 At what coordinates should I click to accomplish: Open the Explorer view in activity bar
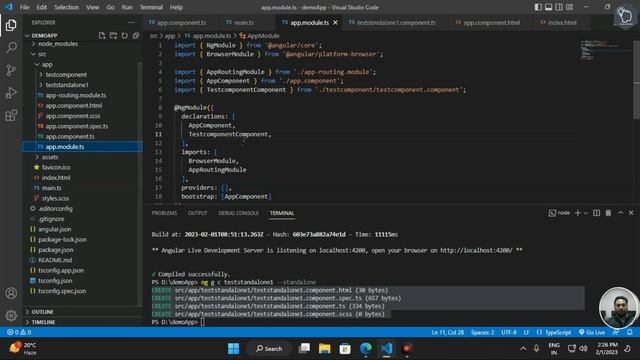pyautogui.click(x=11, y=25)
